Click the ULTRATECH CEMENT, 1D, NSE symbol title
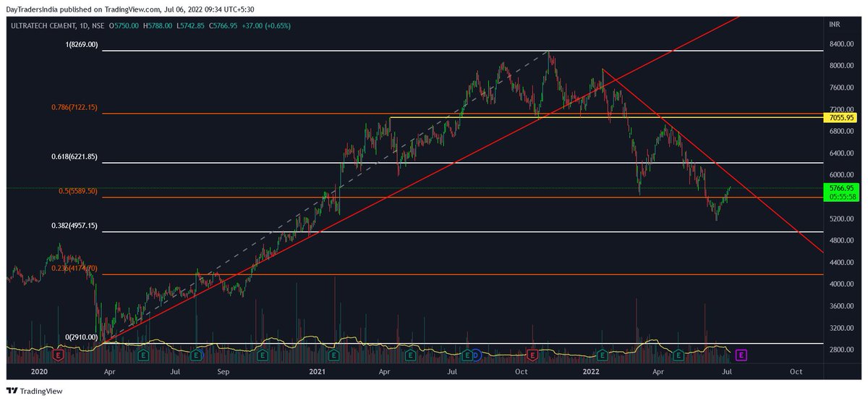 click(x=59, y=25)
